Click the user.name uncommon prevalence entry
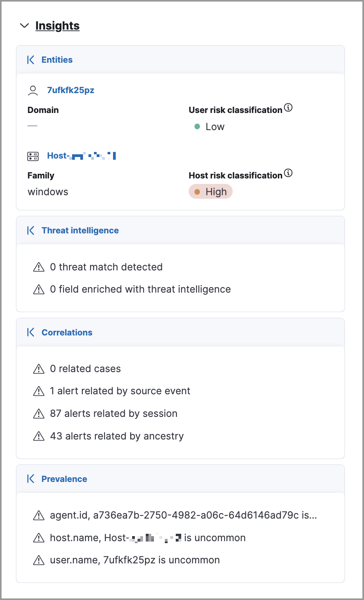This screenshot has width=364, height=600. coord(134,560)
